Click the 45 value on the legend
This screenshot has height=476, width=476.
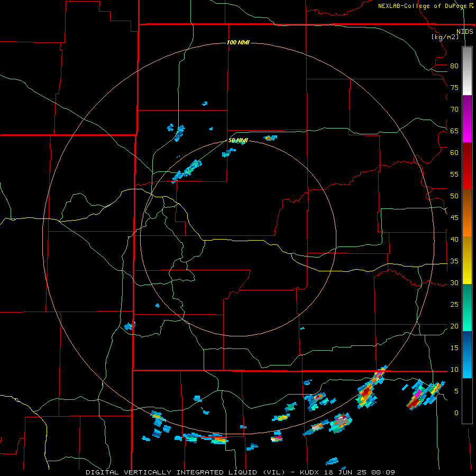click(x=454, y=218)
